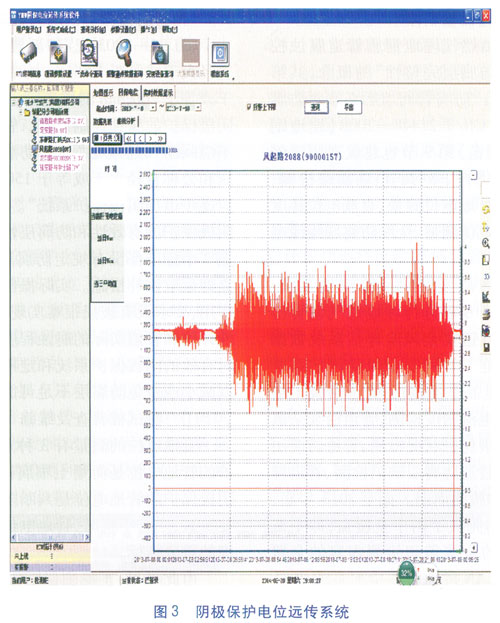Viewport: 500px width, 623px height.
Task: Select the 凤起路 tree item
Action: [55, 149]
